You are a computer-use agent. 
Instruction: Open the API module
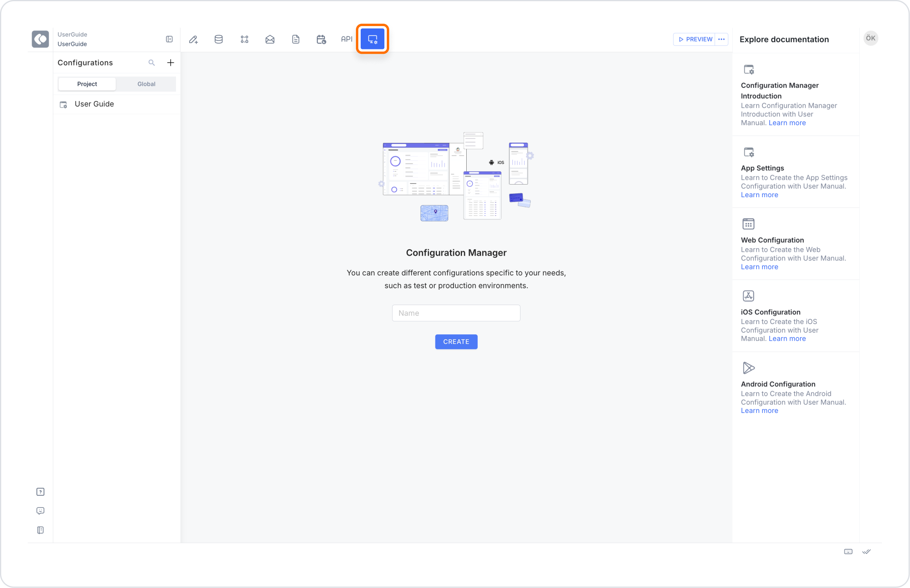pos(346,39)
